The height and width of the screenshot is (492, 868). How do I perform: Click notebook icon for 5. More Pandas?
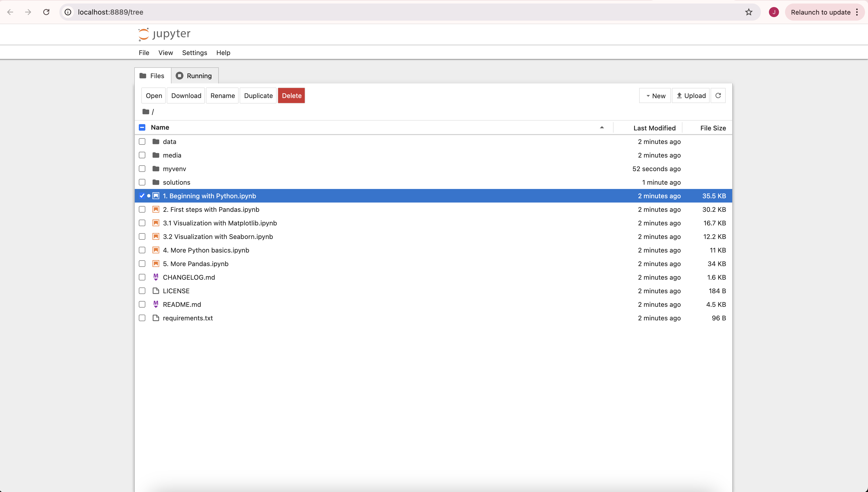click(156, 264)
